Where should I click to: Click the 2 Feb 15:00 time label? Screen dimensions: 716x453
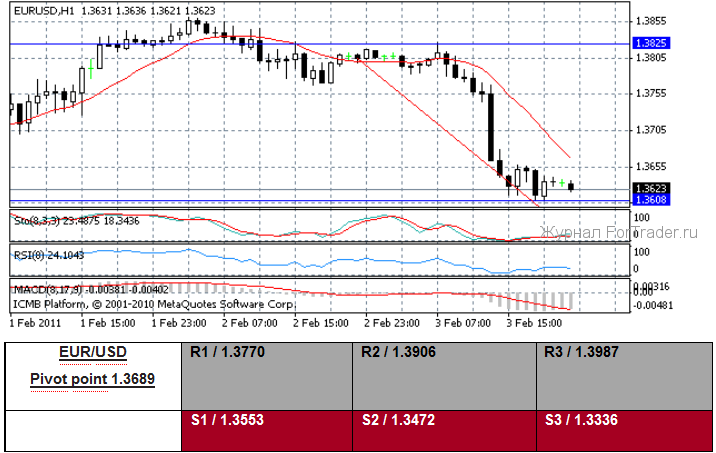tap(321, 323)
